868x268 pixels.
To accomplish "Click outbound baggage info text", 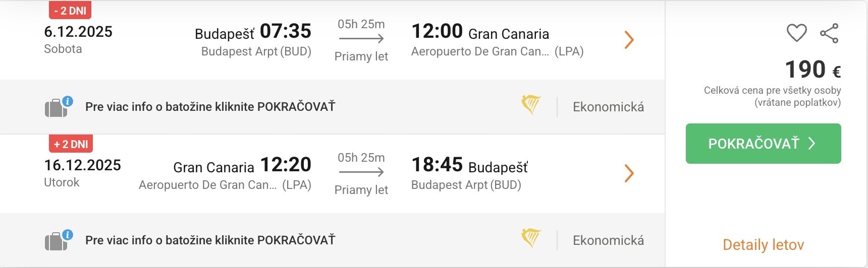I will [x=210, y=107].
